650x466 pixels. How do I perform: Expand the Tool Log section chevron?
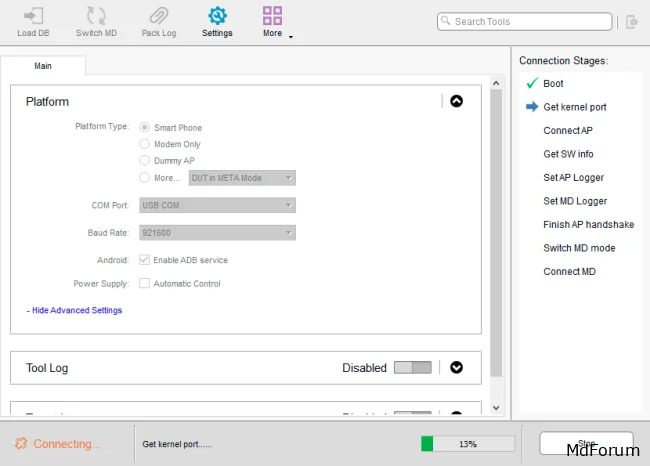(456, 367)
